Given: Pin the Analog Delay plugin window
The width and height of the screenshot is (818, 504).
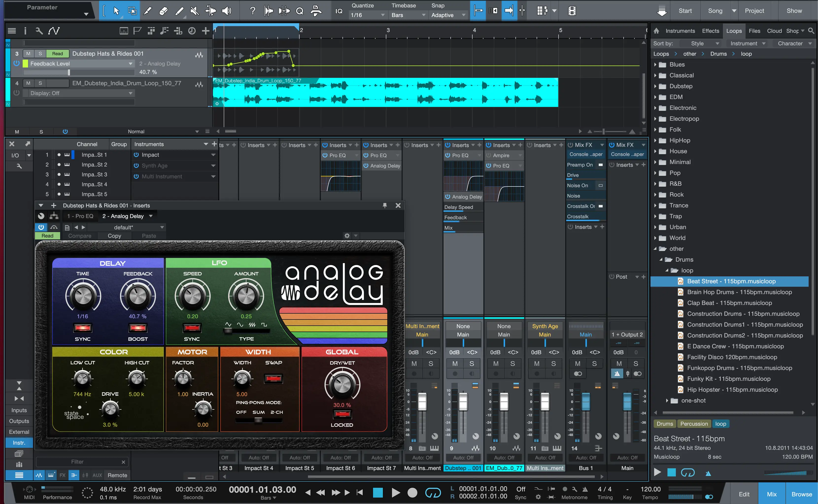Looking at the screenshot, I should (385, 205).
